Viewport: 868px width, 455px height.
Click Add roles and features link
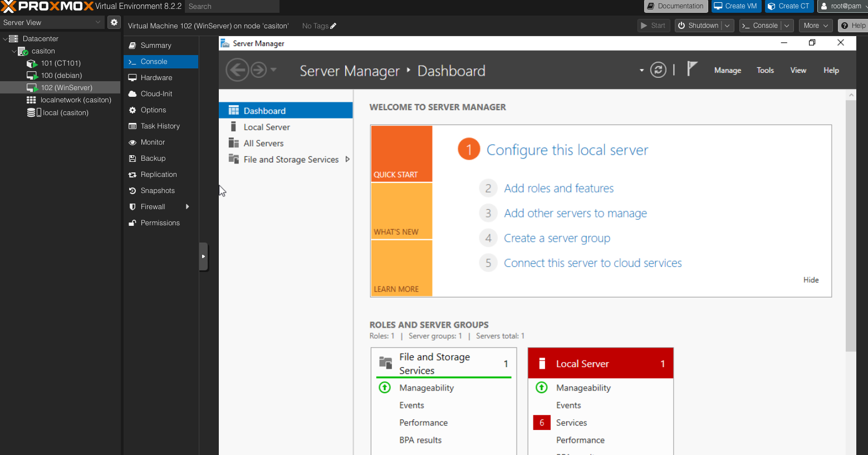coord(558,189)
